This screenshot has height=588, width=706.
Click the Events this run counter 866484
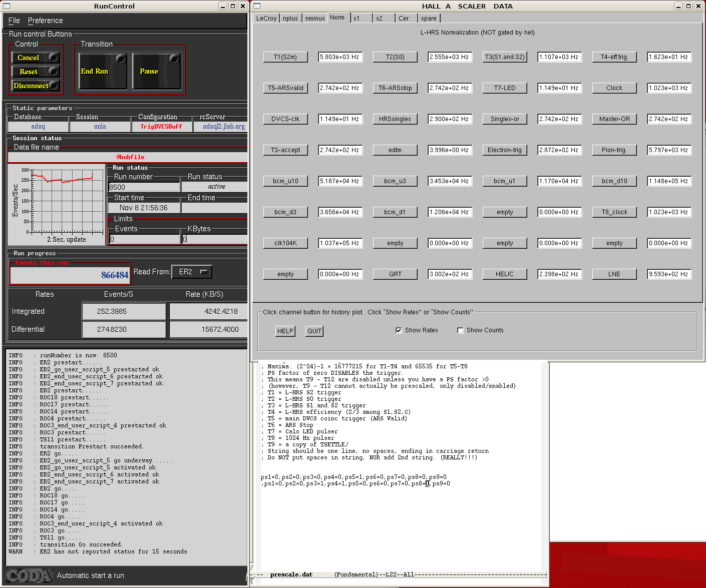coord(70,275)
